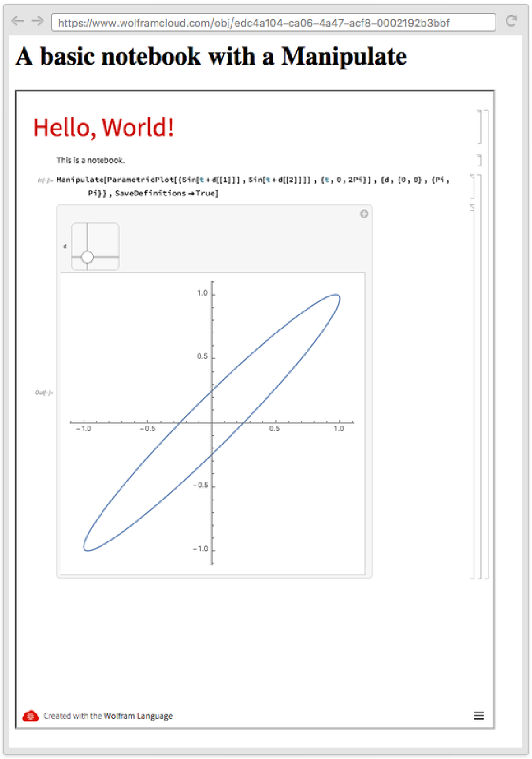Place cursor in 'This is a notebook.' text
This screenshot has height=759, width=532.
tap(90, 160)
